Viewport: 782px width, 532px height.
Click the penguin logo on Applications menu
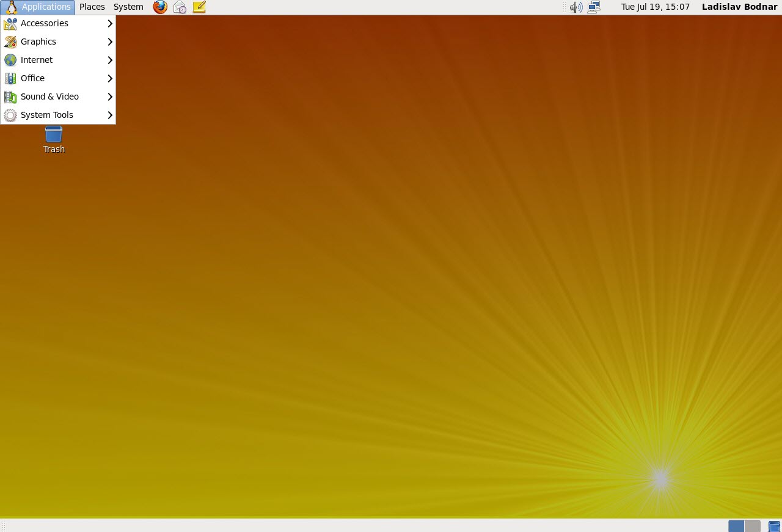(x=10, y=7)
